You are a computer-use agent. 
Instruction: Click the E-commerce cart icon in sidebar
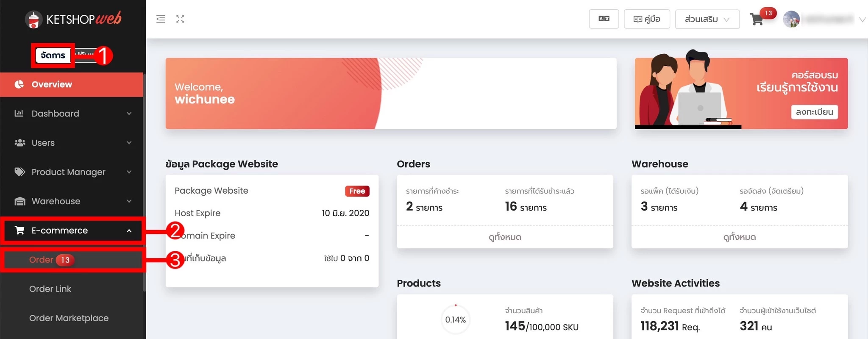[19, 231]
